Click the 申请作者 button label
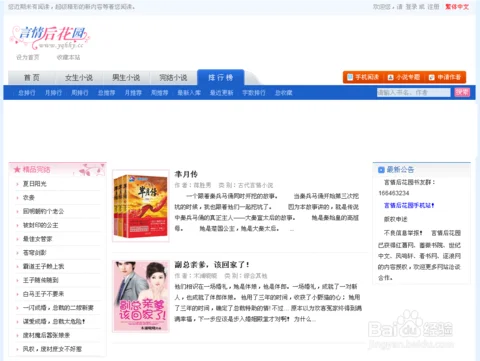Screen dimensions: 480x361 pyautogui.click(x=449, y=77)
